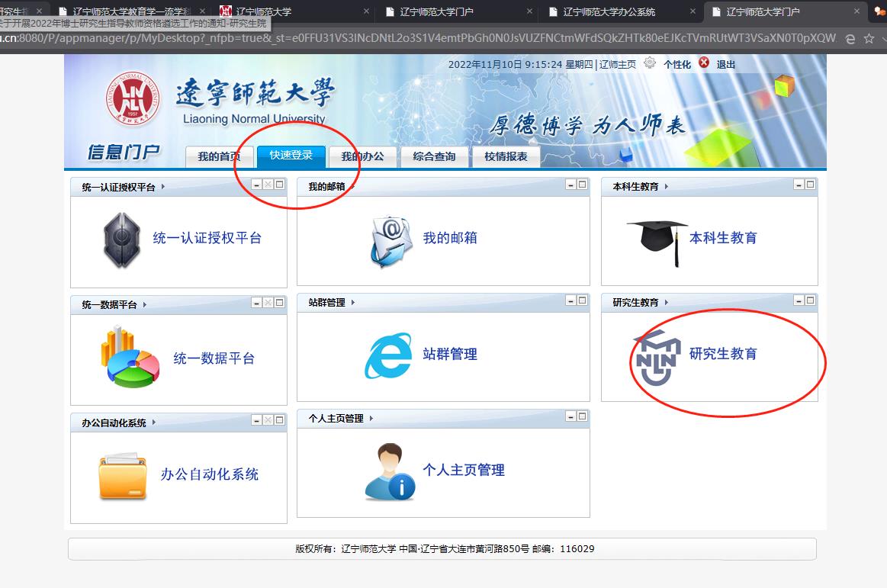The width and height of the screenshot is (887, 588).
Task: Maximize the 统一认证授权平台 panel
Action: (x=279, y=185)
